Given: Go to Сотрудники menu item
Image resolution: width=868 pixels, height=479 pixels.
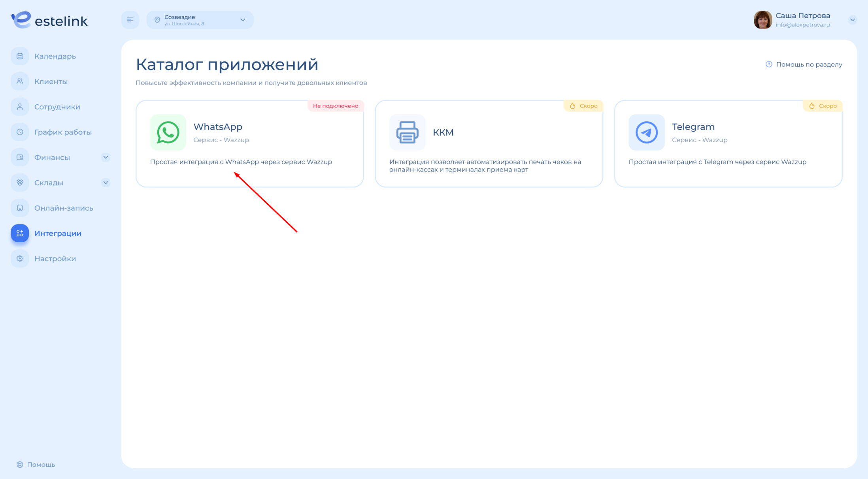Looking at the screenshot, I should [x=57, y=107].
